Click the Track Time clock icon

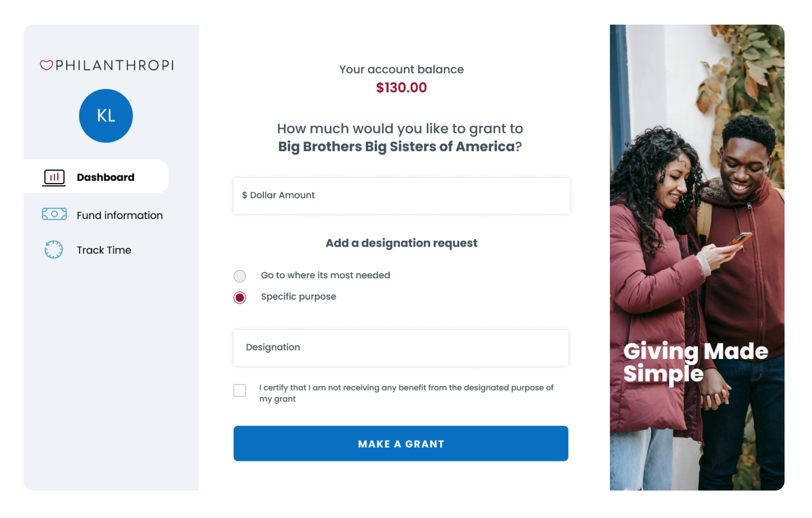53,250
